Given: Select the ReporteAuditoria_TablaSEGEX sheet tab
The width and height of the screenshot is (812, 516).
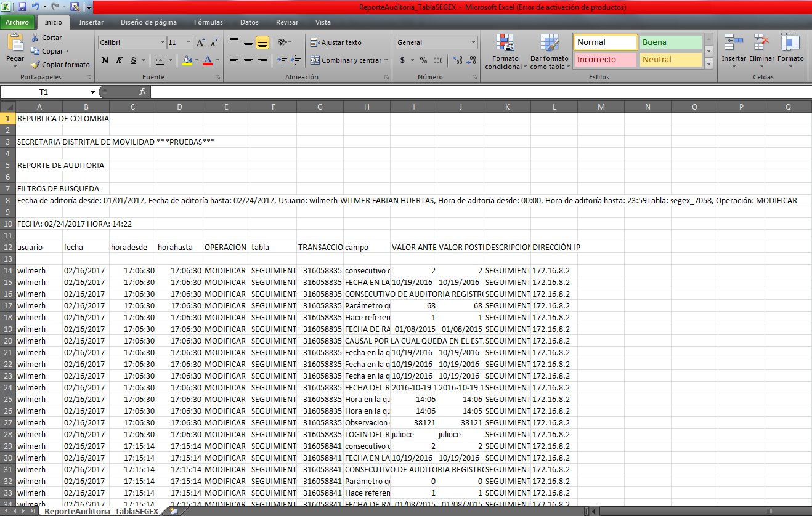Looking at the screenshot, I should tap(101, 511).
